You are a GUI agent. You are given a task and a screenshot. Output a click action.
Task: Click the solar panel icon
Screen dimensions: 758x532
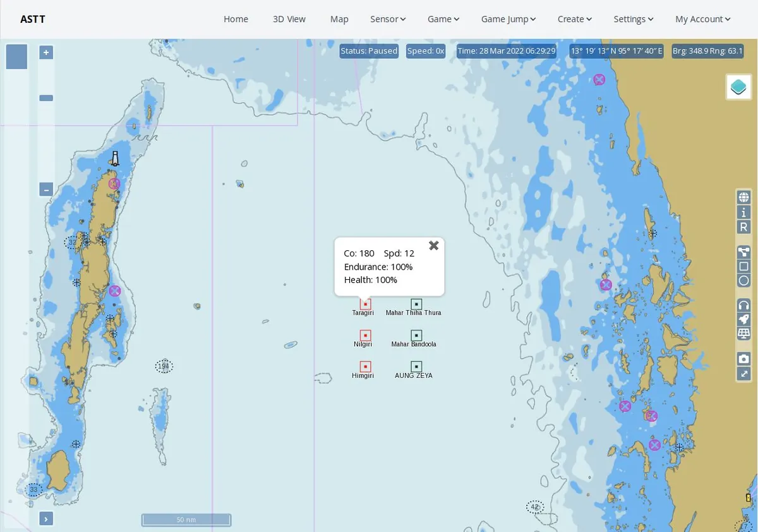pyautogui.click(x=743, y=334)
